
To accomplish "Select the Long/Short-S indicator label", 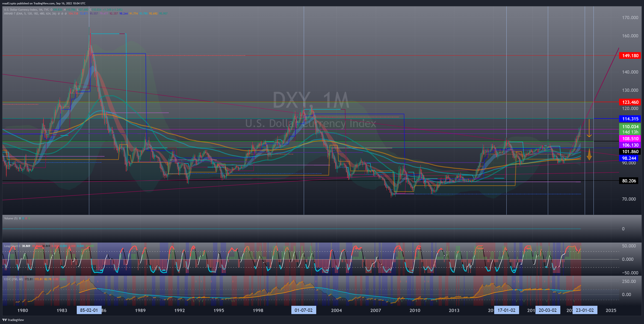I will click(12, 246).
